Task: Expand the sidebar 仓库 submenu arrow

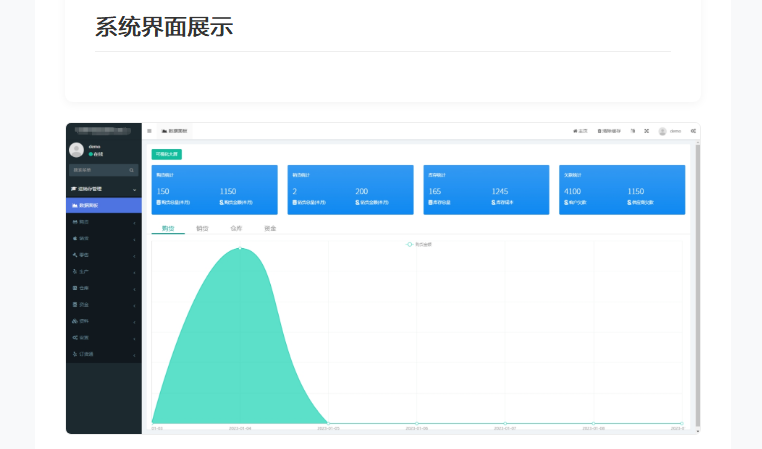Action: coord(135,289)
